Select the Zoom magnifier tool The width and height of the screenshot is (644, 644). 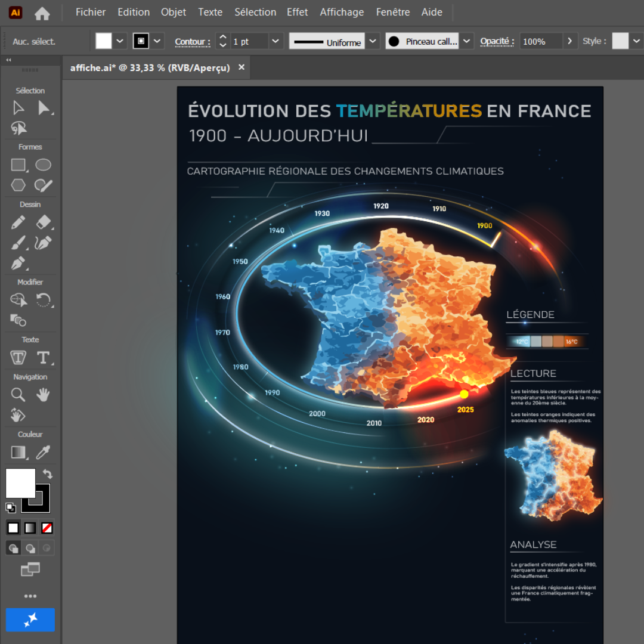point(18,395)
